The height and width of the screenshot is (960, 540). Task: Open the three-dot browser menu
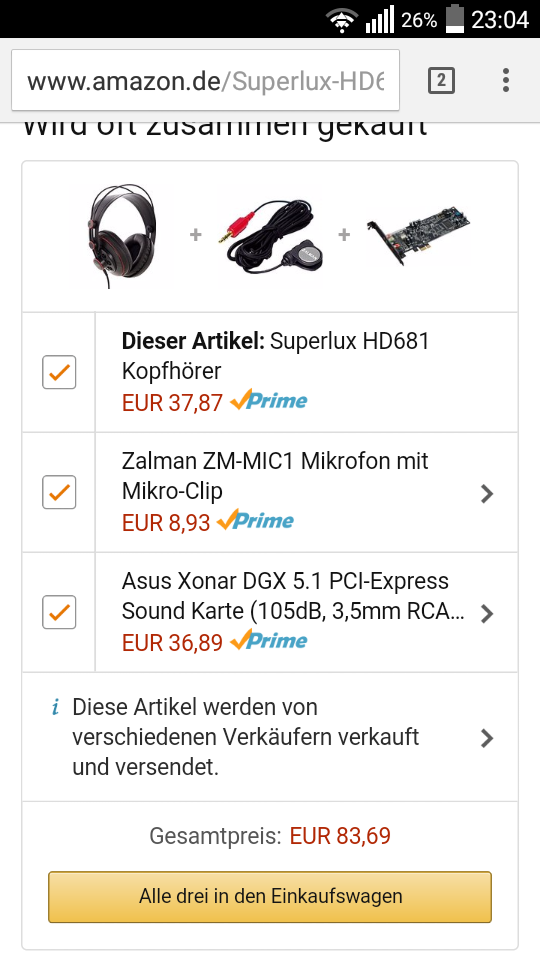click(x=506, y=80)
